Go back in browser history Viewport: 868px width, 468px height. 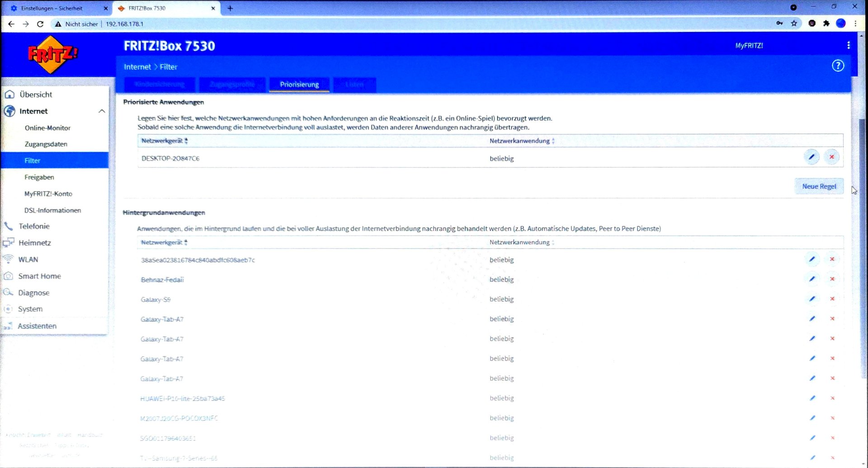(x=11, y=24)
